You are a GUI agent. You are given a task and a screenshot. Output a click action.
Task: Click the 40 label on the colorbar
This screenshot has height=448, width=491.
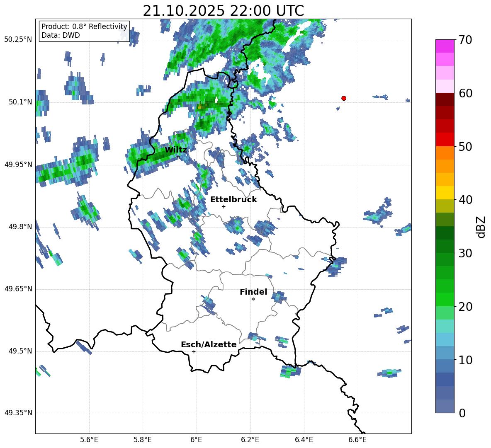click(x=465, y=200)
